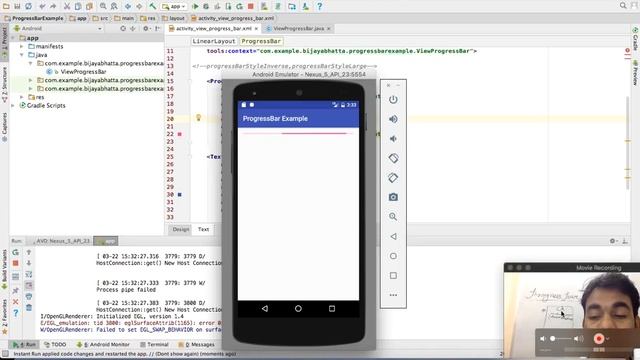Take emulator screenshot with camera icon
640x360 pixels.
tap(393, 197)
